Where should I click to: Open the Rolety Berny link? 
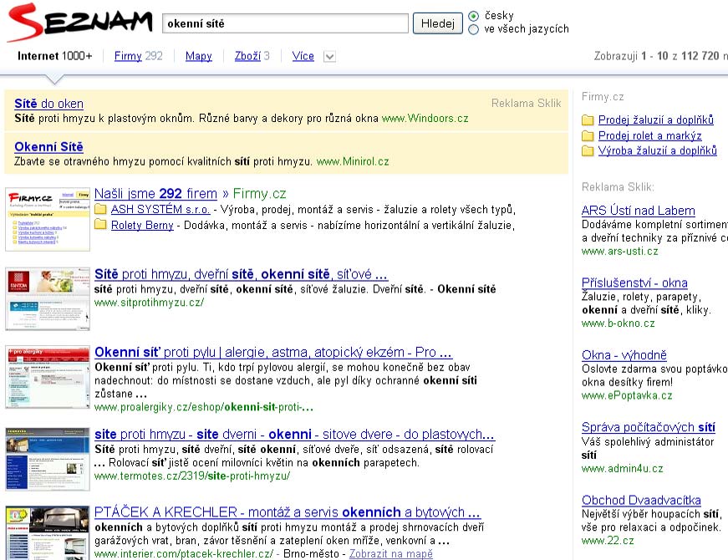(x=142, y=225)
